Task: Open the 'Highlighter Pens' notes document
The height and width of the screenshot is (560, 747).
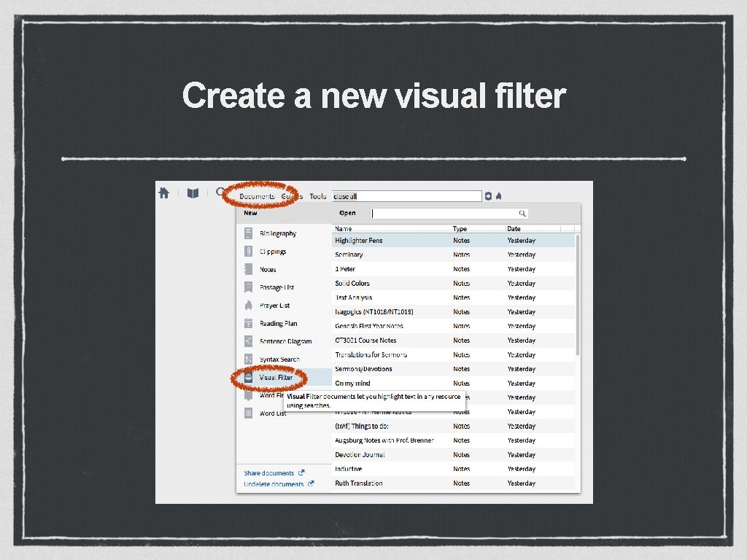Action: 454,241
